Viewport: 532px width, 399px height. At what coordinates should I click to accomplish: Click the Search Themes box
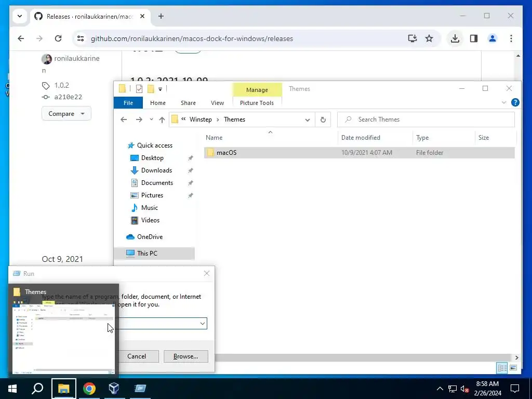(x=426, y=119)
